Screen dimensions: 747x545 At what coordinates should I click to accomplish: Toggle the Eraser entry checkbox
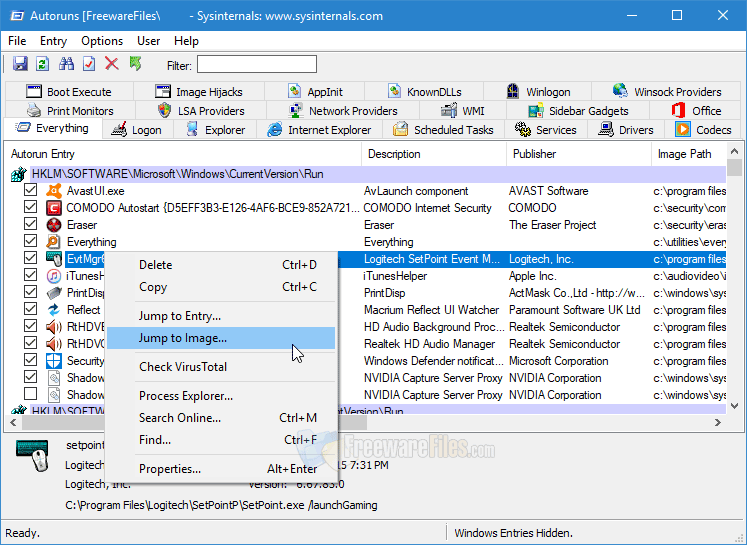pos(31,225)
